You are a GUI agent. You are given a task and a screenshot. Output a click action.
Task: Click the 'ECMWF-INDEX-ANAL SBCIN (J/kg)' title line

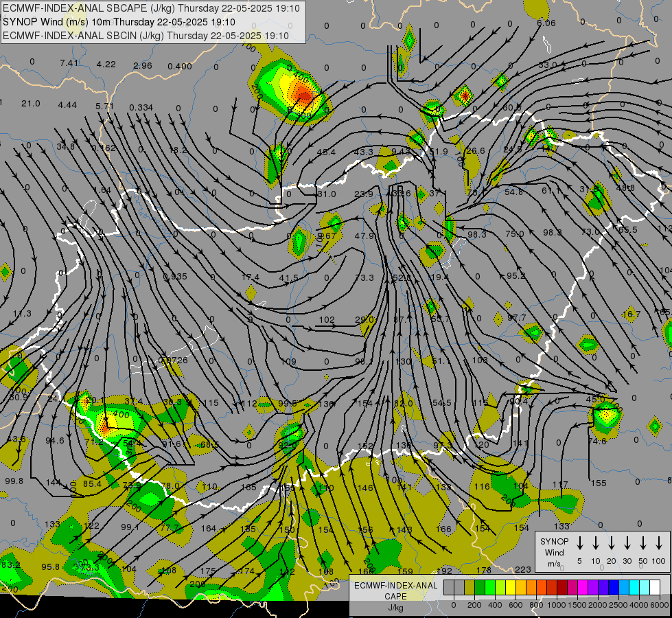pyautogui.click(x=146, y=36)
